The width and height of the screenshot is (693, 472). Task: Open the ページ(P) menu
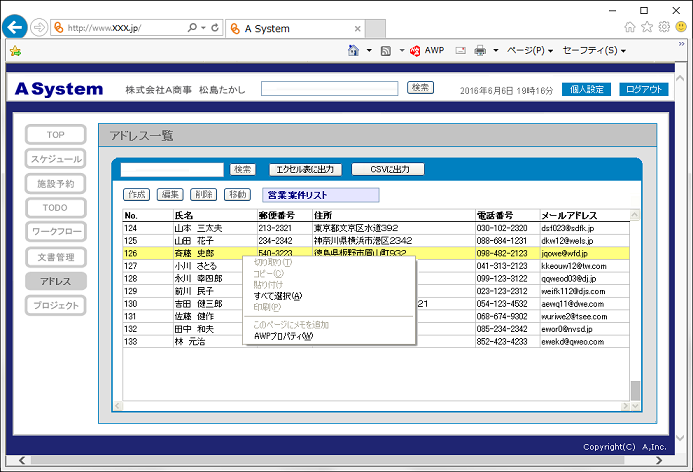click(529, 51)
